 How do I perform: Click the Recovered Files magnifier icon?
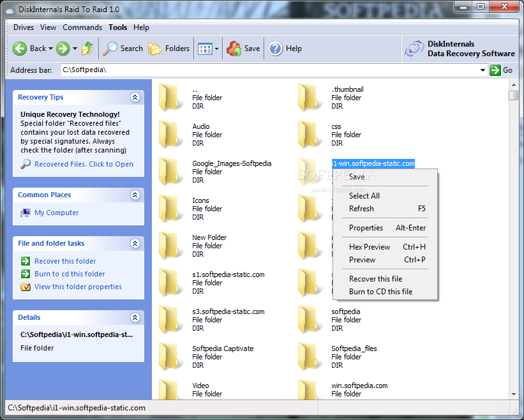click(x=26, y=164)
